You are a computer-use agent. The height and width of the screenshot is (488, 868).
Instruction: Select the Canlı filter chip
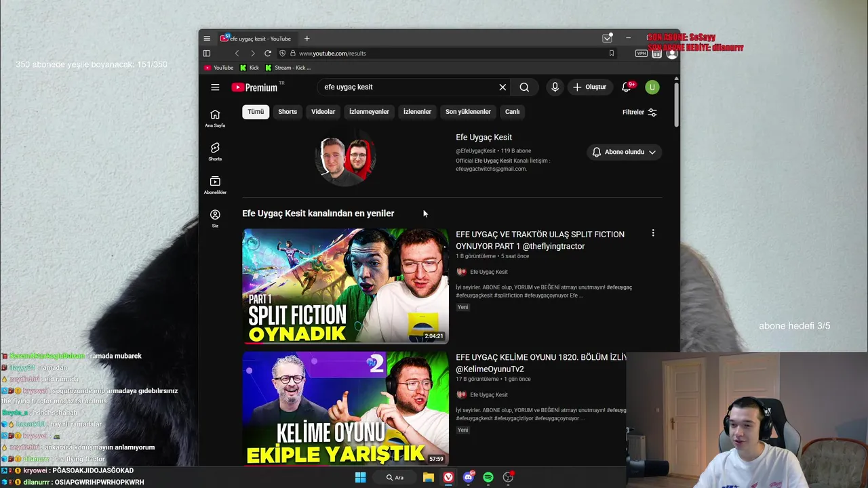coord(512,112)
